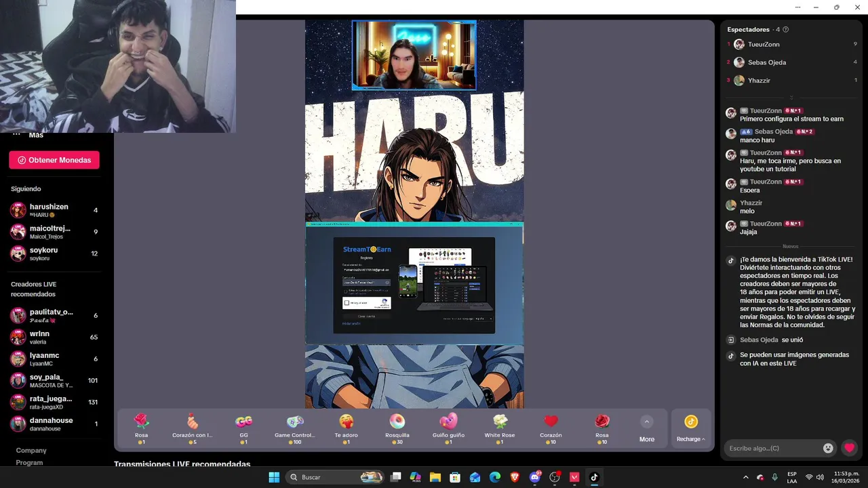Open Espectadores info help icon
The height and width of the screenshot is (488, 868).
pos(785,30)
